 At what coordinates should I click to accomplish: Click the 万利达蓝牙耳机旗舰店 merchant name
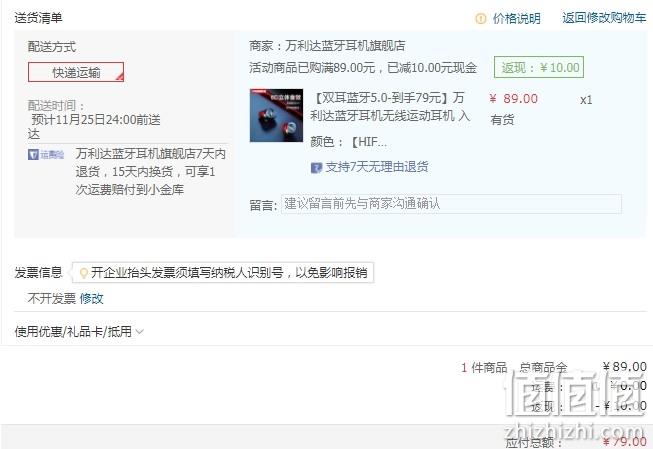click(345, 45)
